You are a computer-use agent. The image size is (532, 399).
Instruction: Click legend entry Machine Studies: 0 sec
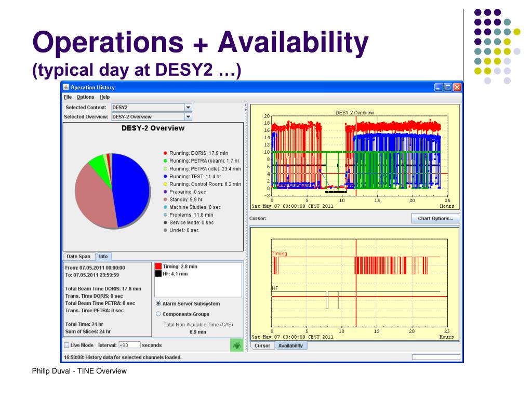[x=192, y=207]
